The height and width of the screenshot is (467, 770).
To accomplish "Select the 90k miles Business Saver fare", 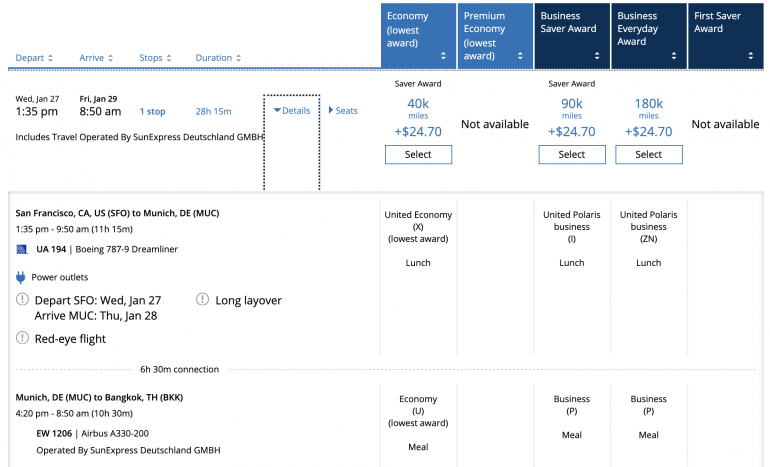I will (572, 155).
